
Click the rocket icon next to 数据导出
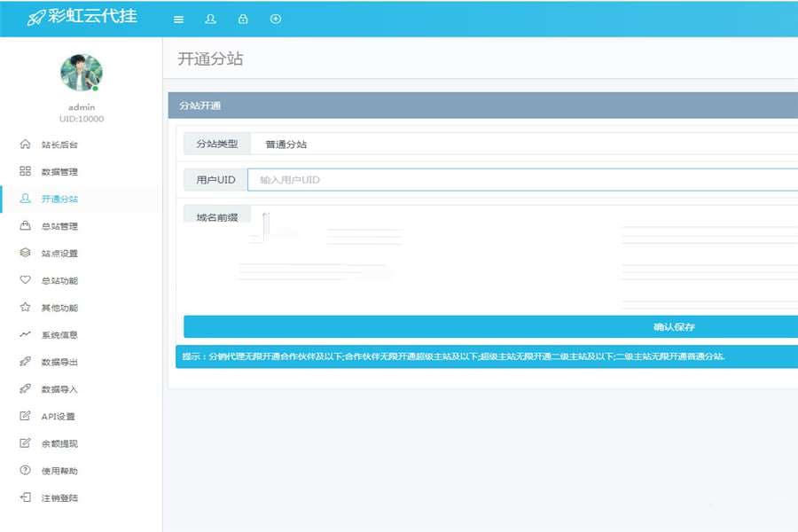click(x=25, y=362)
